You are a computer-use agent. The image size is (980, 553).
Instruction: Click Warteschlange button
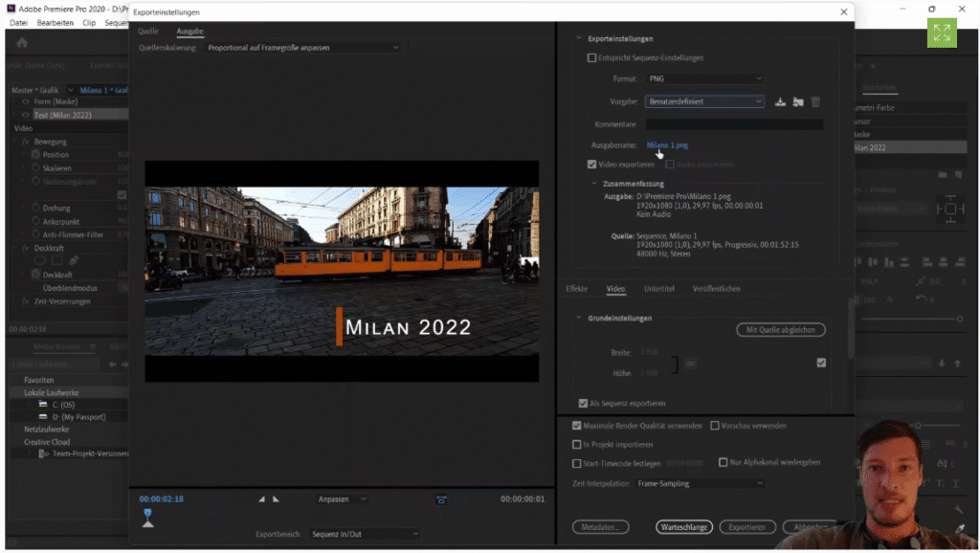coord(683,527)
